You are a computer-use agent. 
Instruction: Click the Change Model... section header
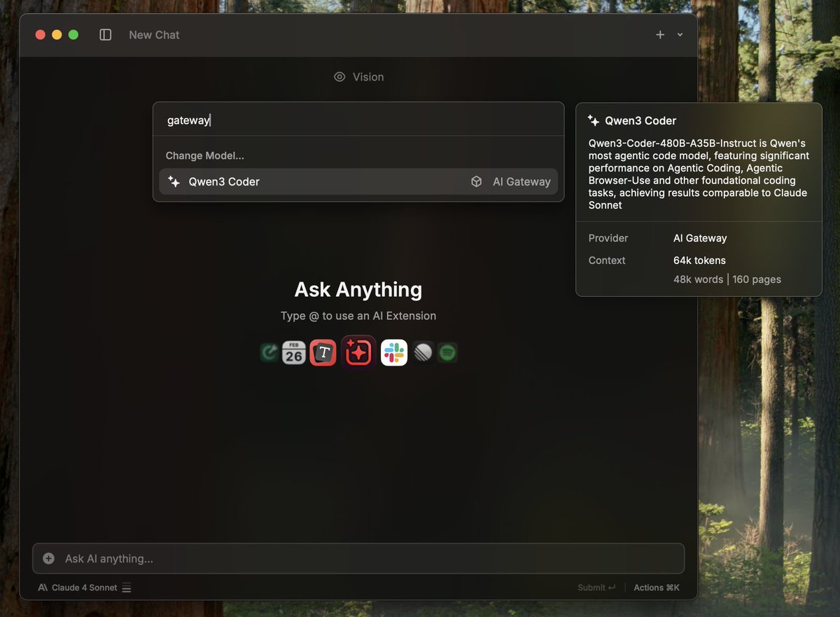click(205, 155)
